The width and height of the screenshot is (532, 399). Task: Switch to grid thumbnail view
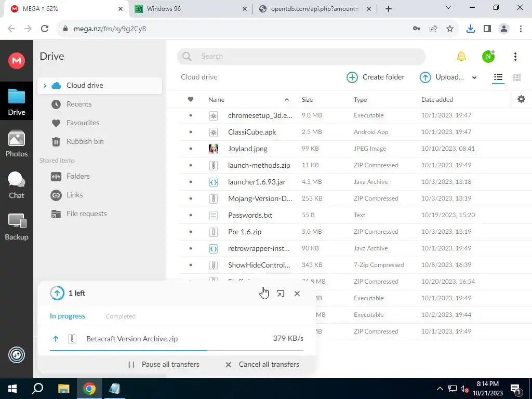pyautogui.click(x=517, y=77)
